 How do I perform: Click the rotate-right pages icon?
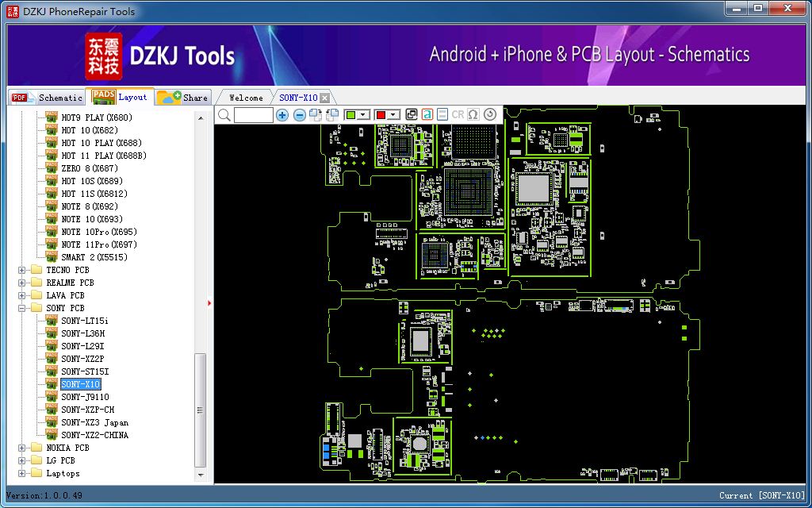(316, 114)
